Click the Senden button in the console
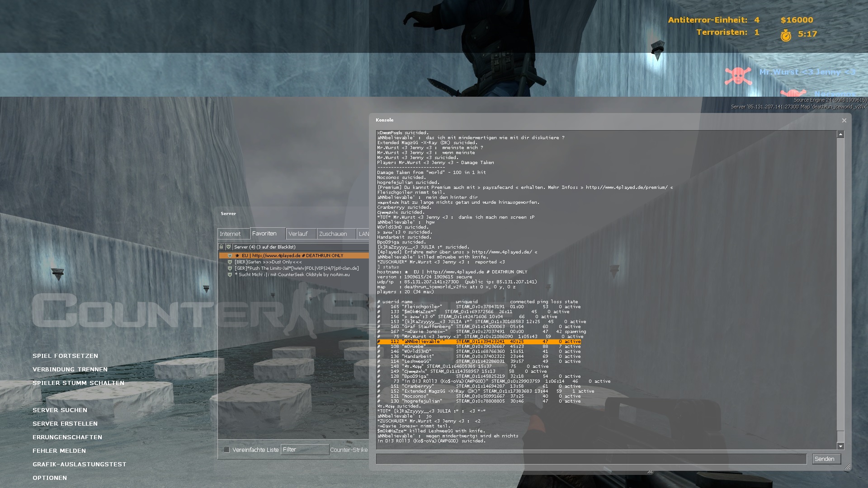The height and width of the screenshot is (488, 868). (x=826, y=459)
